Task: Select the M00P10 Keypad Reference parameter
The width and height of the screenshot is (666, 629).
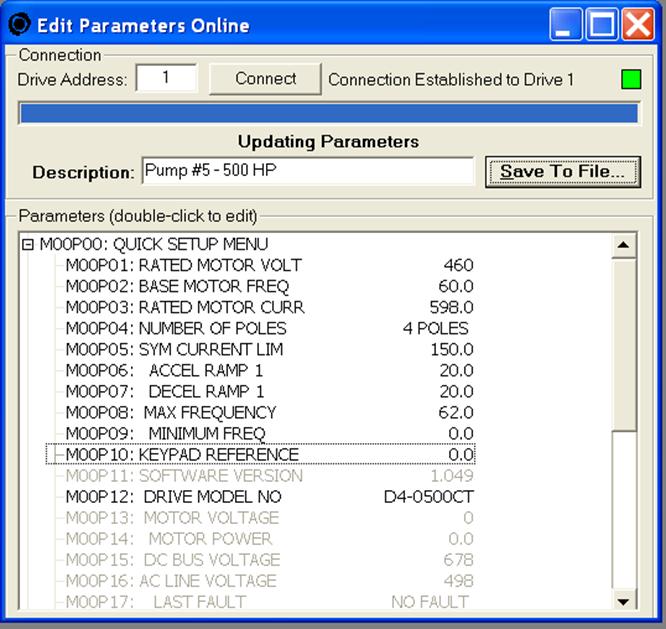Action: click(182, 455)
